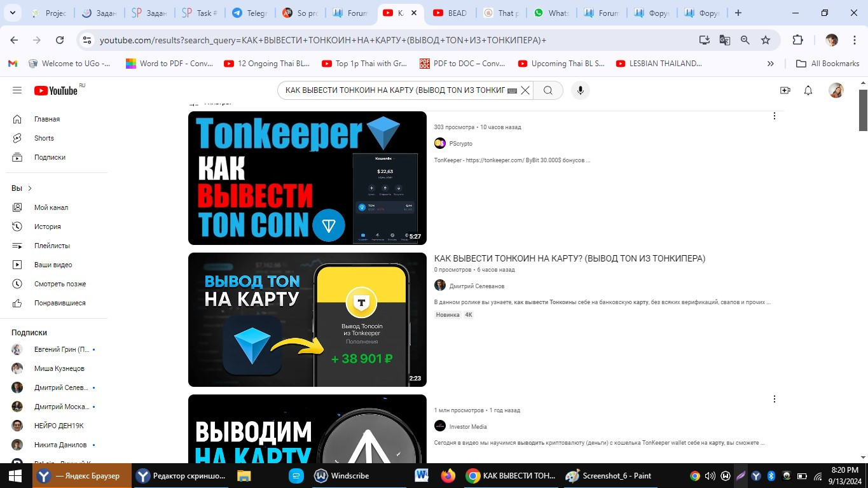The height and width of the screenshot is (488, 868).
Task: Open the Chrome profile avatar
Action: pyautogui.click(x=832, y=40)
